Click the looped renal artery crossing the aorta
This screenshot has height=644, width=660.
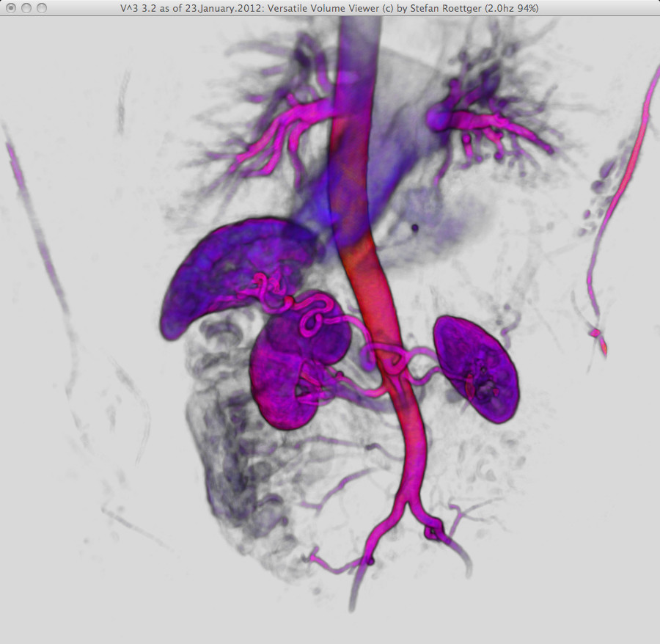pos(397,361)
